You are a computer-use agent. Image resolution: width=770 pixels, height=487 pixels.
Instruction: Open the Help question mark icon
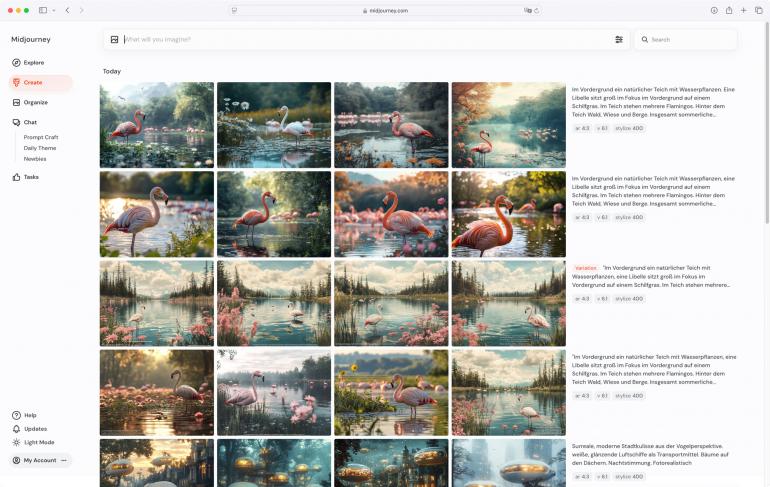pos(16,415)
